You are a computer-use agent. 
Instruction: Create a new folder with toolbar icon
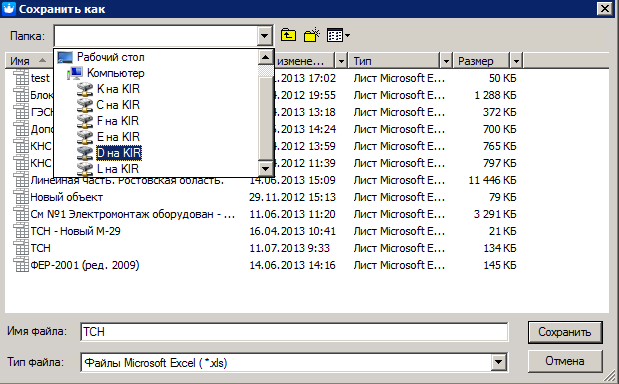click(311, 35)
